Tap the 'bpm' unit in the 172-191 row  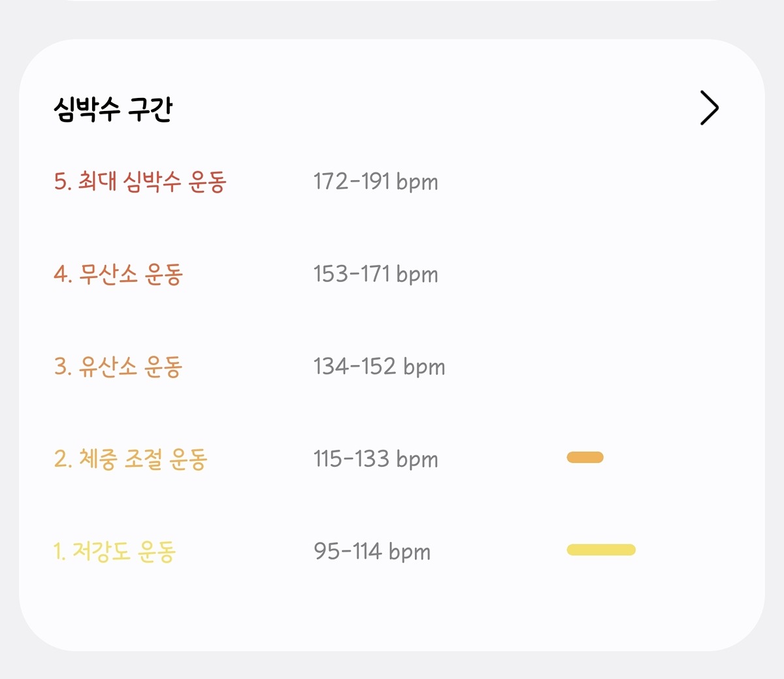point(417,182)
